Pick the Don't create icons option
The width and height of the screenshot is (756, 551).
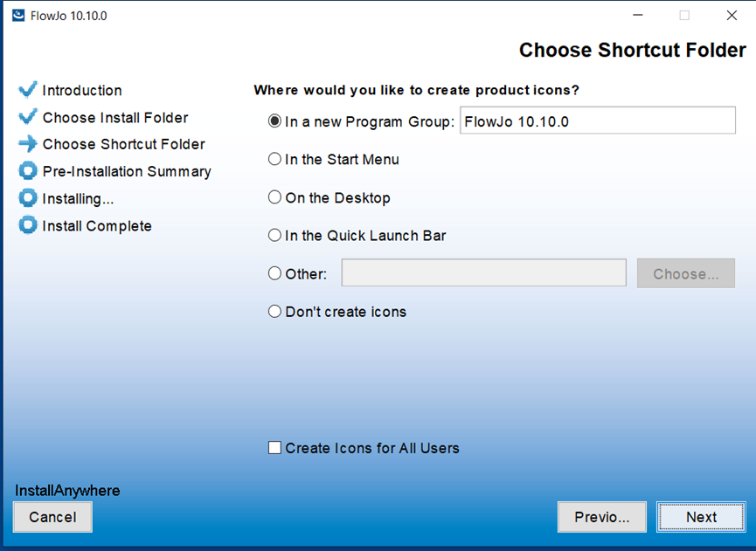click(x=274, y=312)
